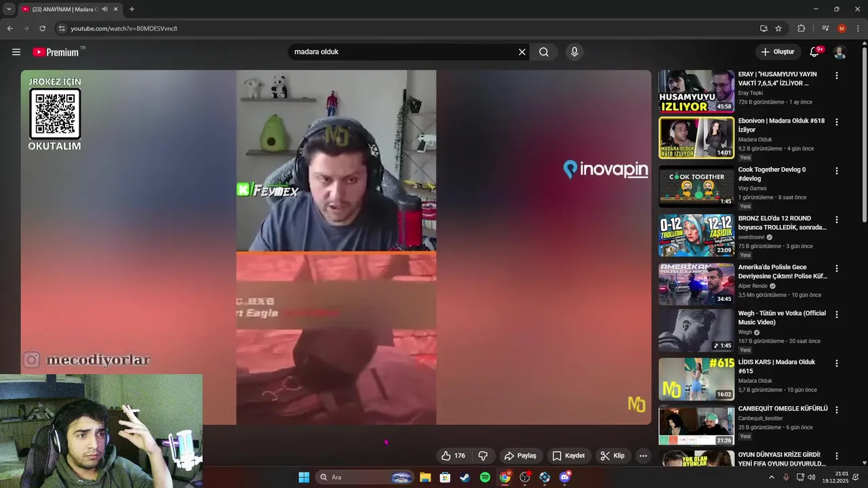This screenshot has height=488, width=868.
Task: Open the Chrome profile M avatar
Action: (842, 28)
